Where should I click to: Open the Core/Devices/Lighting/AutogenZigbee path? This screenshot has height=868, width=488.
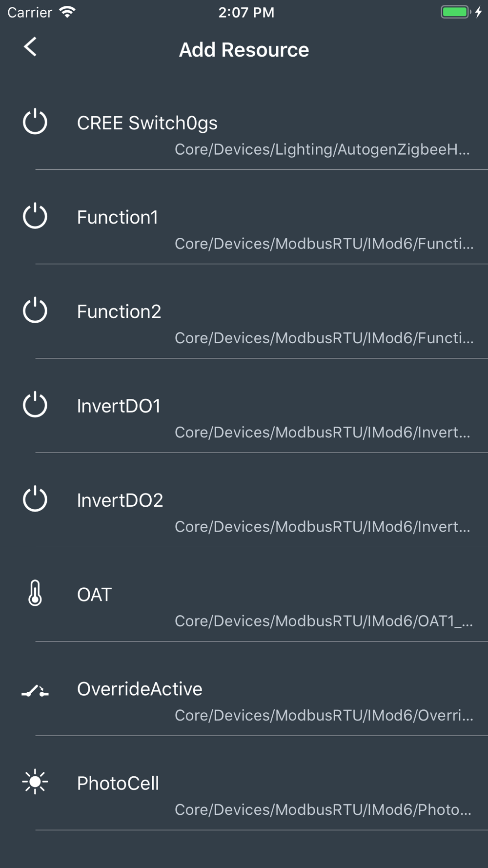(x=323, y=149)
